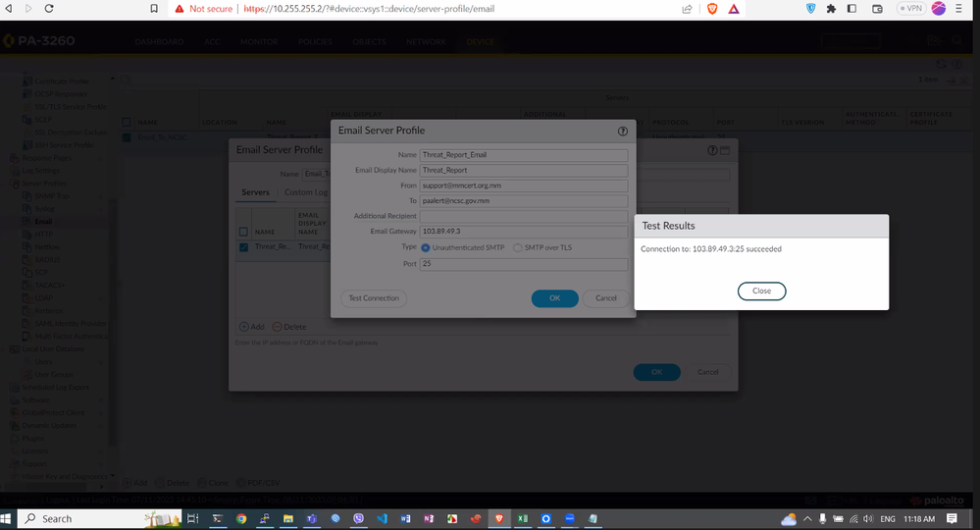
Task: Click the Port field showing 25
Action: click(524, 264)
